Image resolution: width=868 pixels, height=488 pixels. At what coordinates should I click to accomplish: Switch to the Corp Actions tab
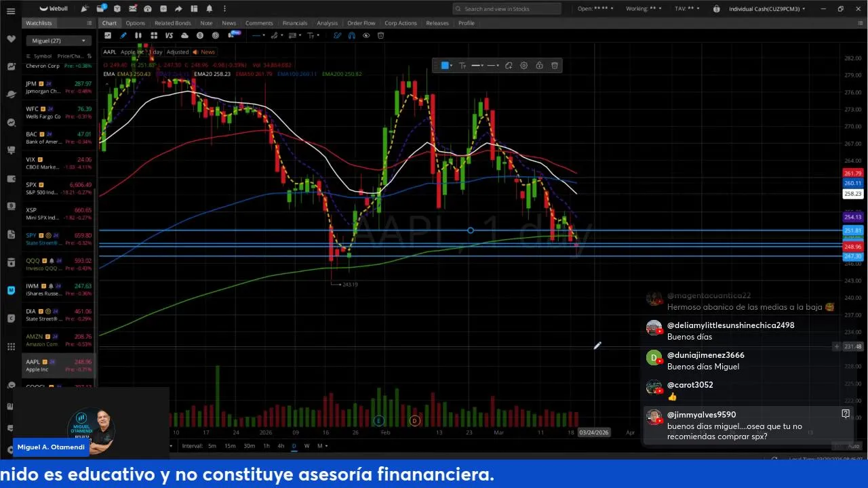point(401,23)
